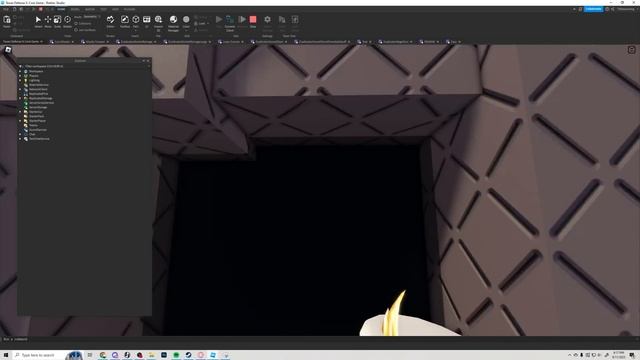Switch to the AVATAR ribbon tab
This screenshot has width=640, height=360.
(x=90, y=9)
